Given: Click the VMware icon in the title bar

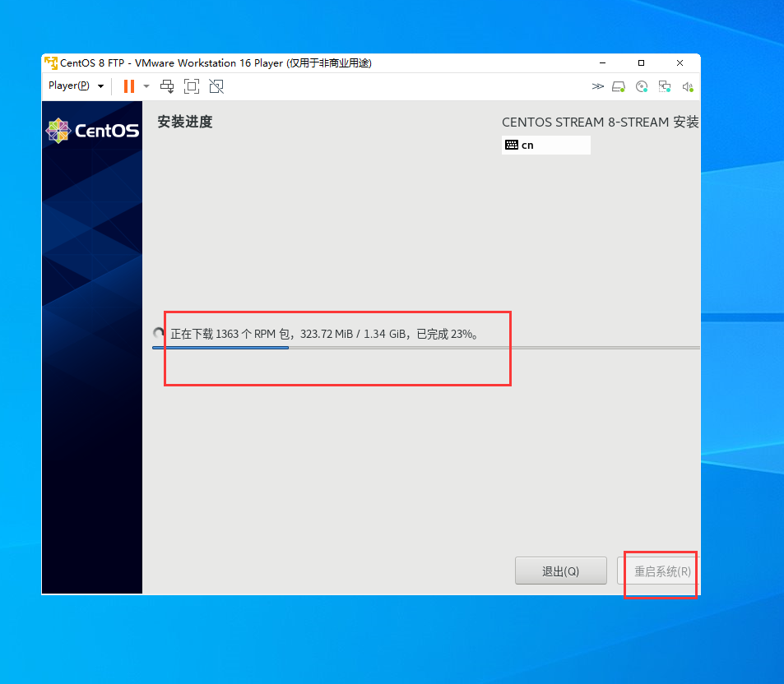Looking at the screenshot, I should [51, 63].
